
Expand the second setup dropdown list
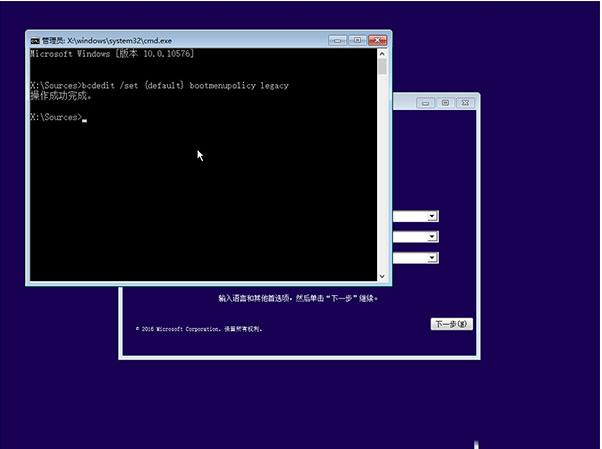click(x=432, y=237)
